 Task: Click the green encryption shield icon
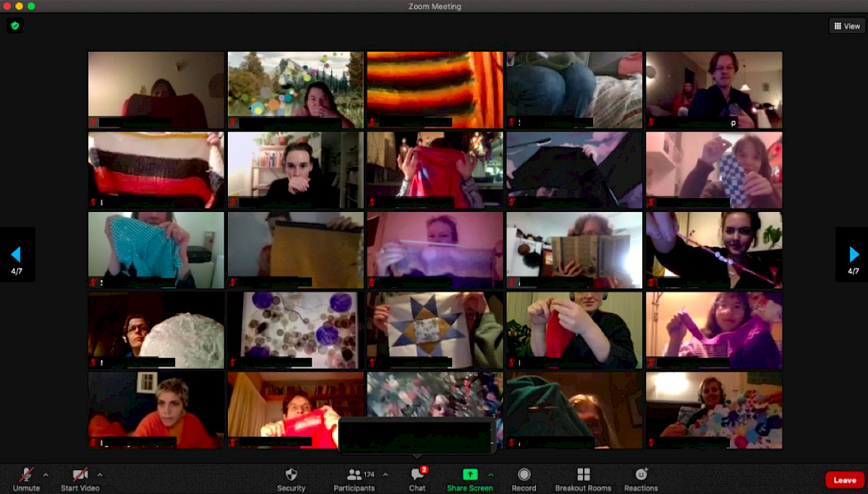click(x=14, y=26)
